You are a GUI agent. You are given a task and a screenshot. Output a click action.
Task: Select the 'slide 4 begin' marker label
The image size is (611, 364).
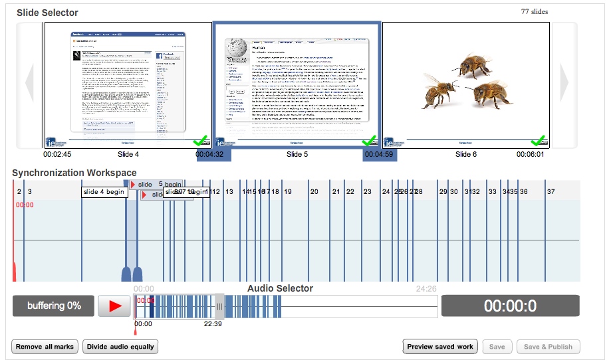104,192
